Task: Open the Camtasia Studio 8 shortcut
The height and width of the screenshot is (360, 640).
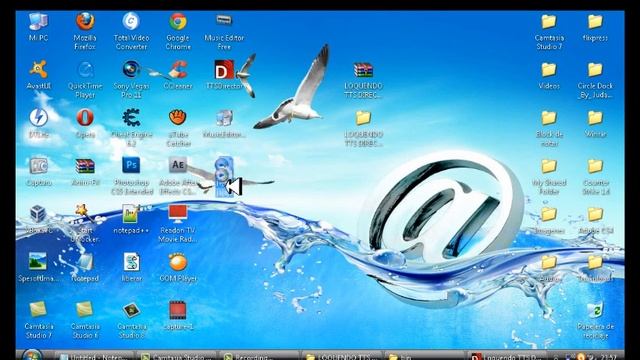Action: pos(131,310)
